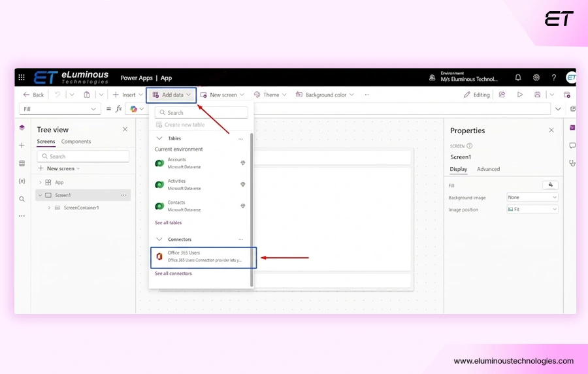Expand the Save options arrow
Viewport: 588px width, 374px height.
(x=551, y=95)
